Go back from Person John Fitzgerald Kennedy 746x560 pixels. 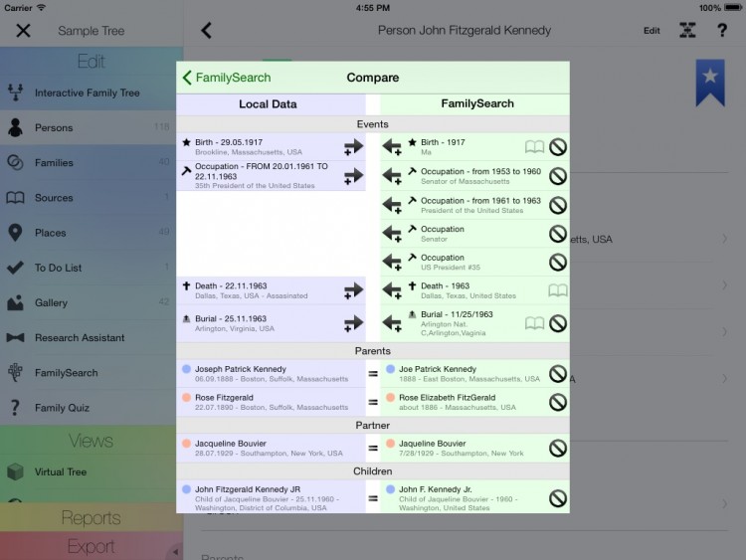click(206, 31)
